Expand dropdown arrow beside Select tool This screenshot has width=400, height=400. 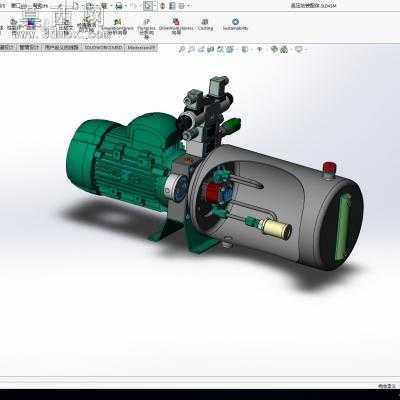(154, 6)
